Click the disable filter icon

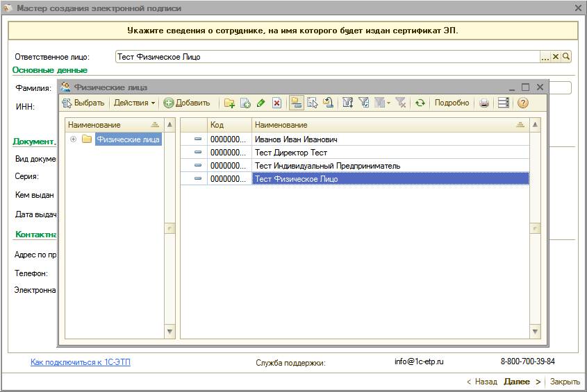coord(400,103)
